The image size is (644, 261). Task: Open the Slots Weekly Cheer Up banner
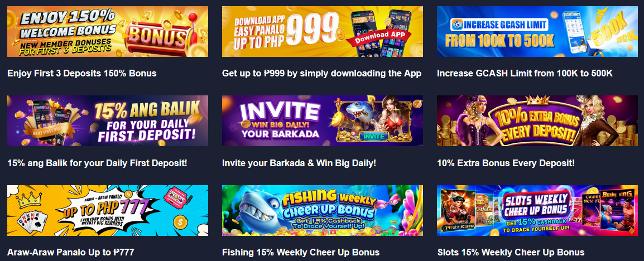click(x=537, y=210)
